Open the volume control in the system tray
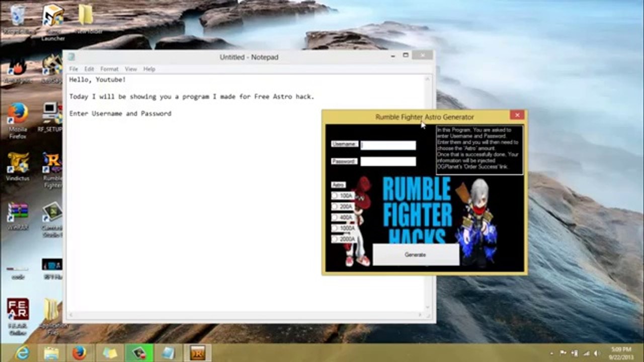Viewport: 644px width, 362px height. coord(597,353)
